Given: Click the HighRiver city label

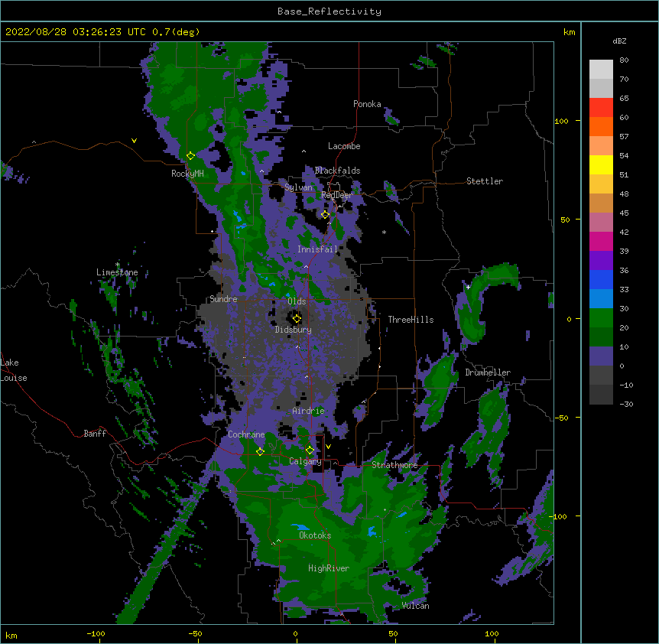Looking at the screenshot, I should click(x=329, y=568).
